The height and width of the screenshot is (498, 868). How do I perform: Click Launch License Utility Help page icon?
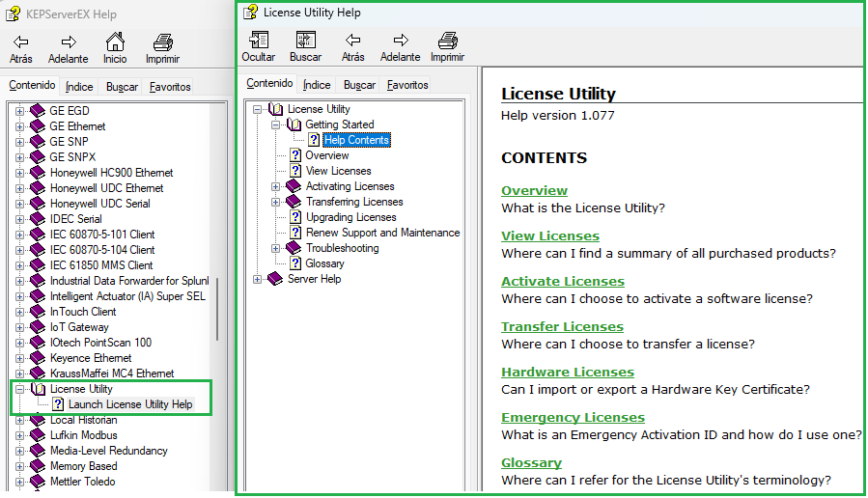click(x=58, y=404)
